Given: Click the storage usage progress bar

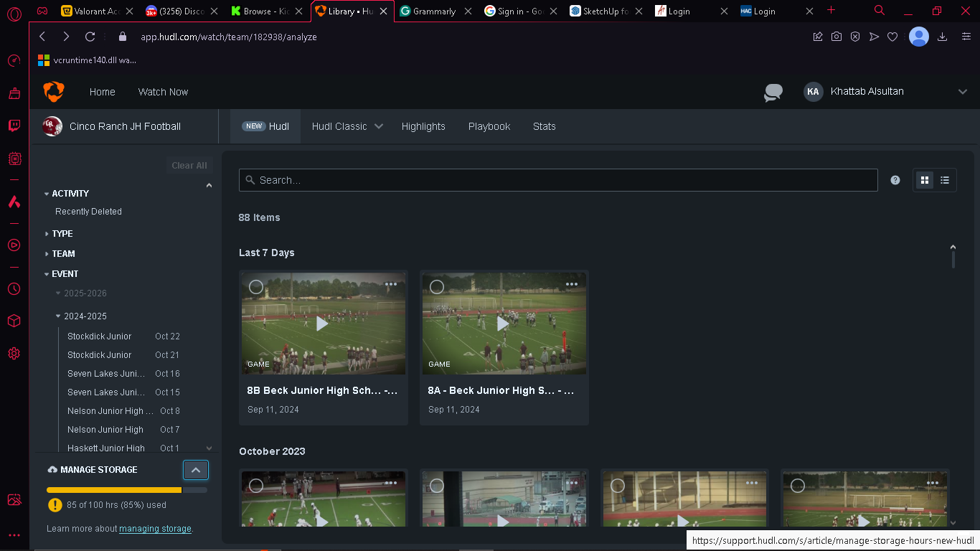Looking at the screenshot, I should click(127, 490).
